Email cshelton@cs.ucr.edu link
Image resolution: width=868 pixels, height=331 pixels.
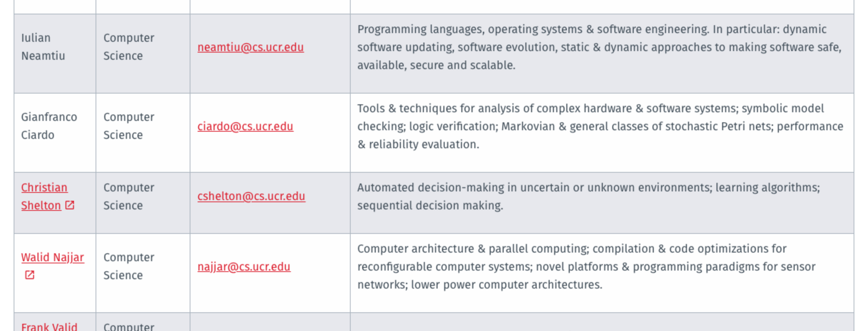(x=251, y=196)
